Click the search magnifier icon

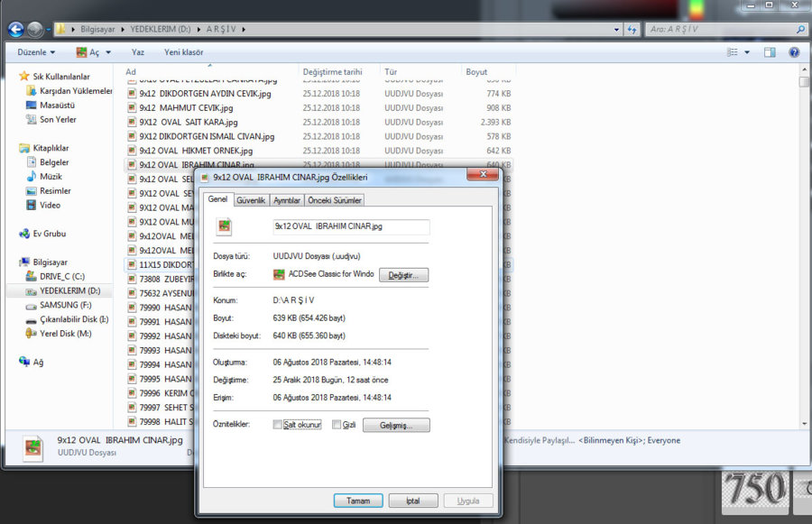(x=800, y=30)
